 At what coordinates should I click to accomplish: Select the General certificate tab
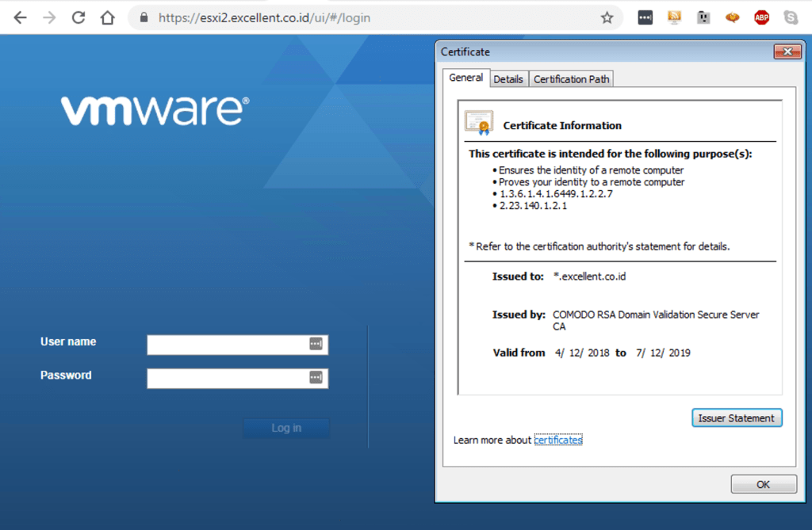coord(465,78)
